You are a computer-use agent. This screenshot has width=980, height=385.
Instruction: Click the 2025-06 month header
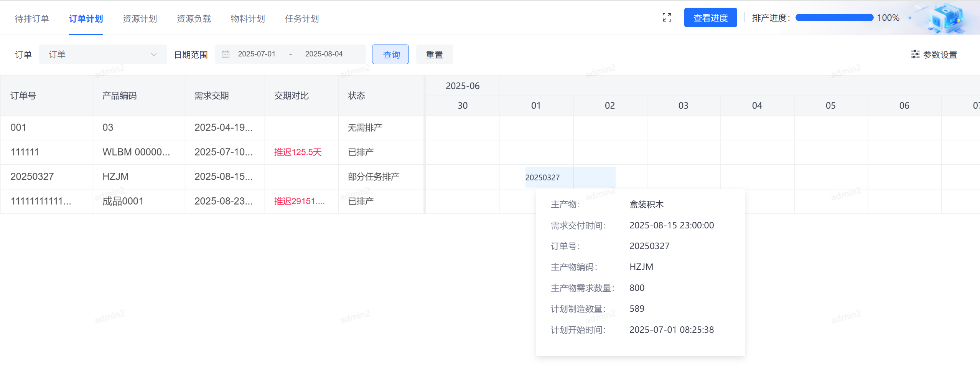coord(463,86)
